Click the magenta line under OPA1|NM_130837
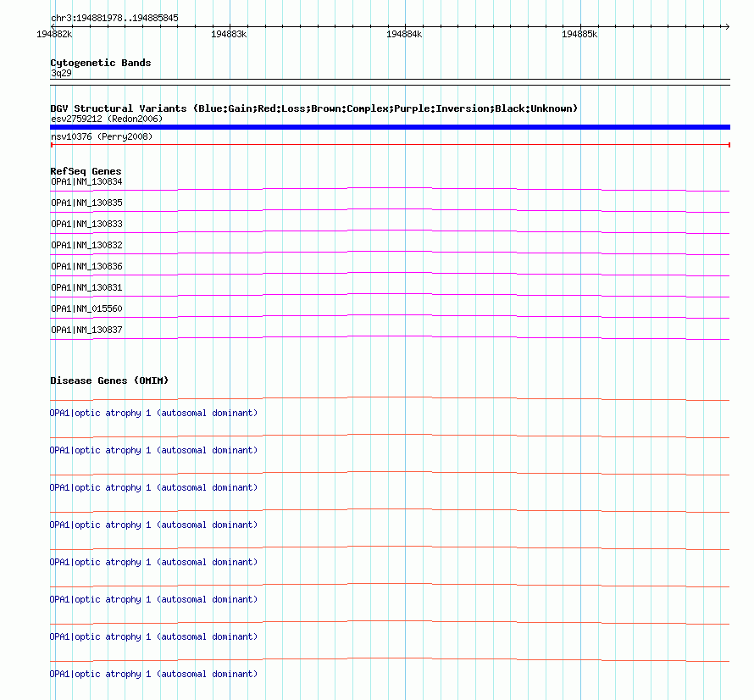Viewport: 754px width, 700px height. click(x=390, y=336)
